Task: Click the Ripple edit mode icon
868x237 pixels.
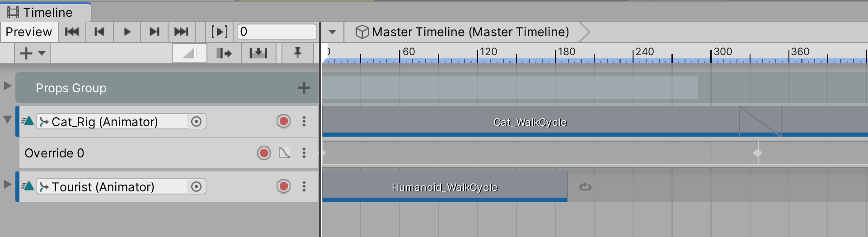Action: click(x=224, y=53)
